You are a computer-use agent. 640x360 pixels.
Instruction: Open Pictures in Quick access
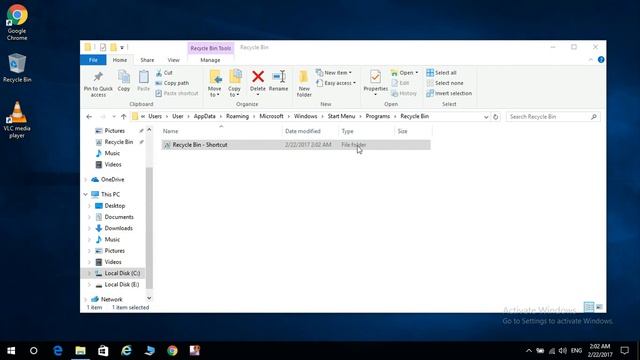pyautogui.click(x=115, y=131)
